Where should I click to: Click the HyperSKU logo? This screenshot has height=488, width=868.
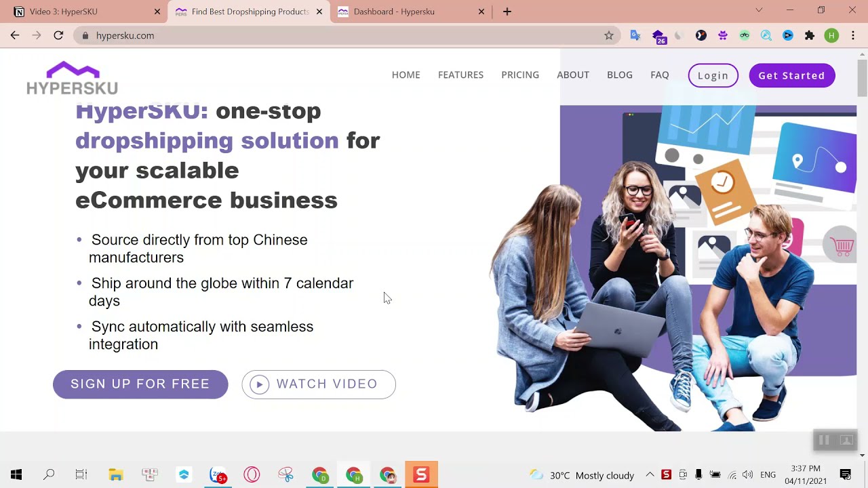pyautogui.click(x=73, y=78)
